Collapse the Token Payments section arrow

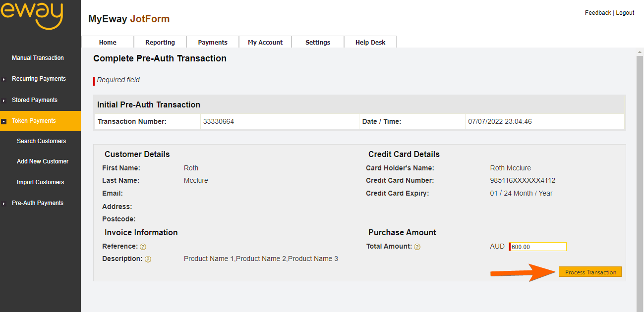click(4, 121)
